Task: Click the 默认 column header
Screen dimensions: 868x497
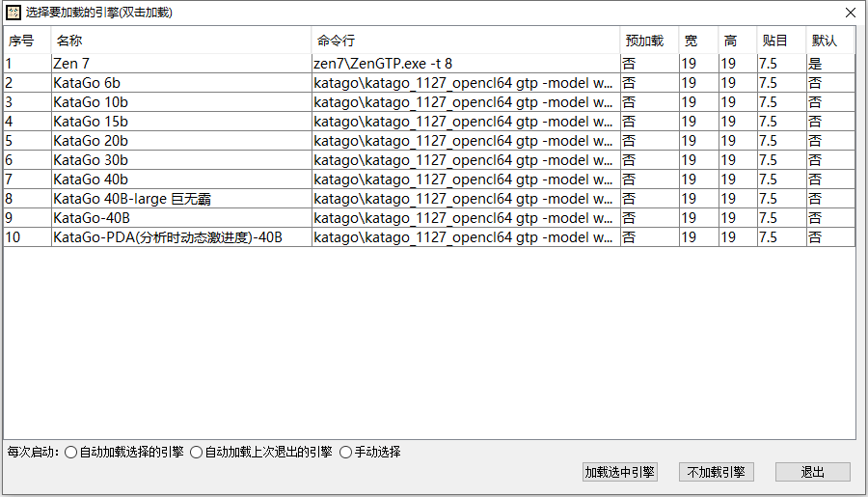Action: click(825, 41)
